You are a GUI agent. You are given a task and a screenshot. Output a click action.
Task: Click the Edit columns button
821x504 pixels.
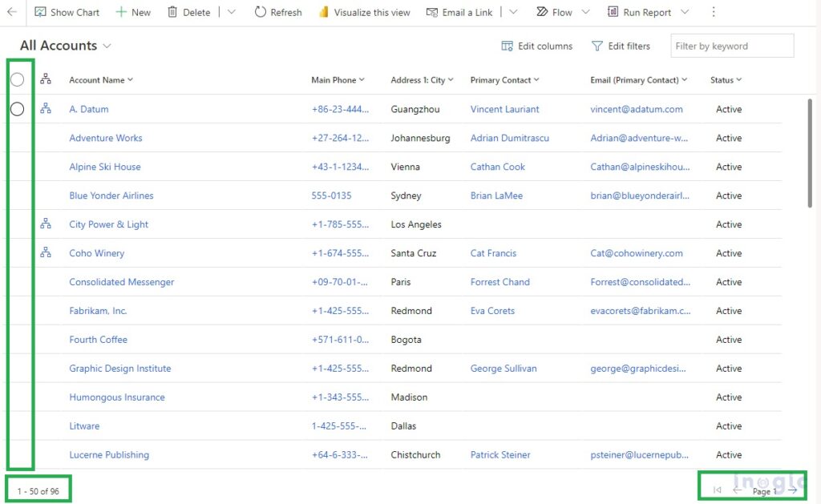[x=536, y=46]
